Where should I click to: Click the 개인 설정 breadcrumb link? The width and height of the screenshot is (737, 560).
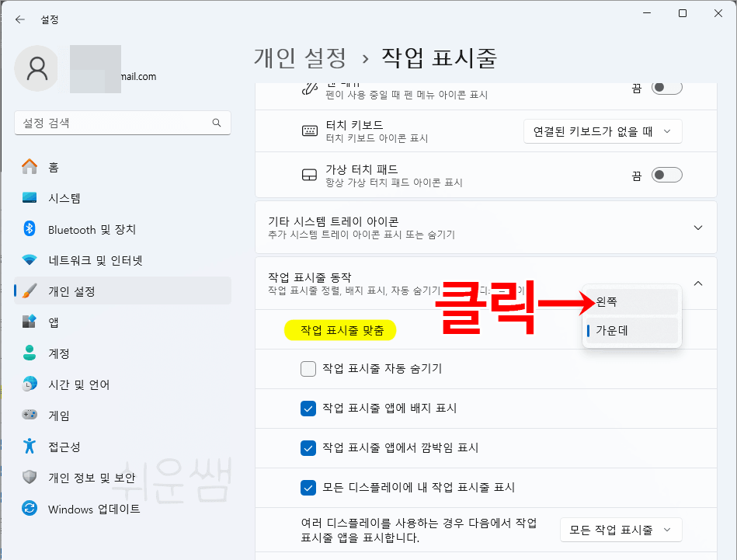pyautogui.click(x=300, y=57)
